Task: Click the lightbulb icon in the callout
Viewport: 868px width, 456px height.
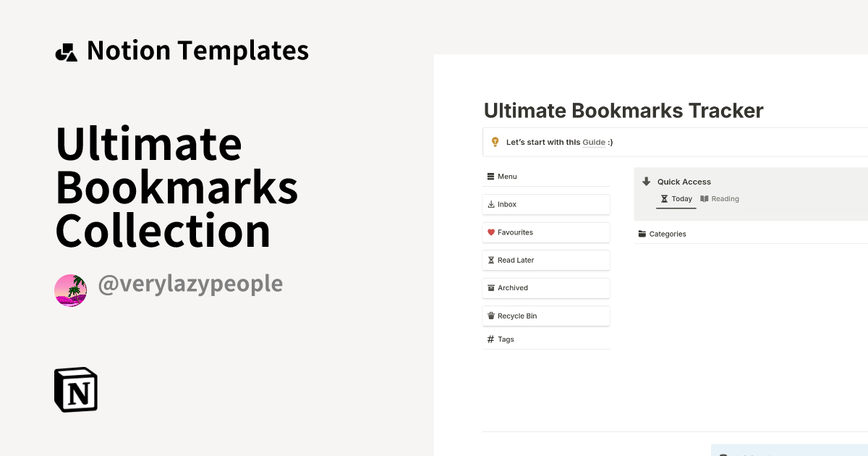Action: pyautogui.click(x=495, y=142)
